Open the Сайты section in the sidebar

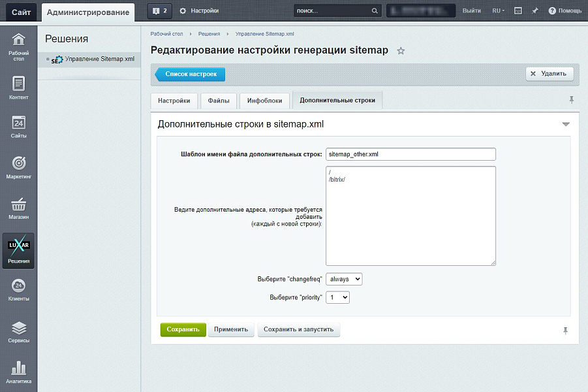[18, 128]
